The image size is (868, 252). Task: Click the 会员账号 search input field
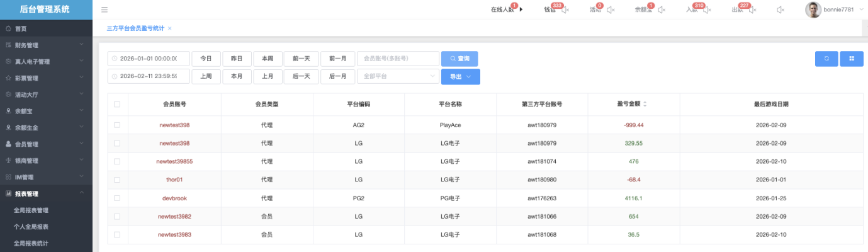pyautogui.click(x=397, y=59)
